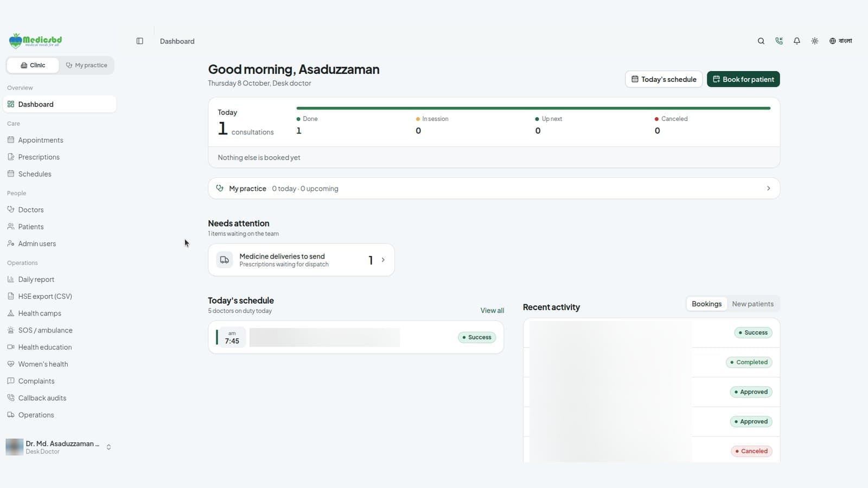Expand the Dr. Md. Asaduzzaman user menu
Screen dimensions: 868x488
pyautogui.click(x=60, y=447)
